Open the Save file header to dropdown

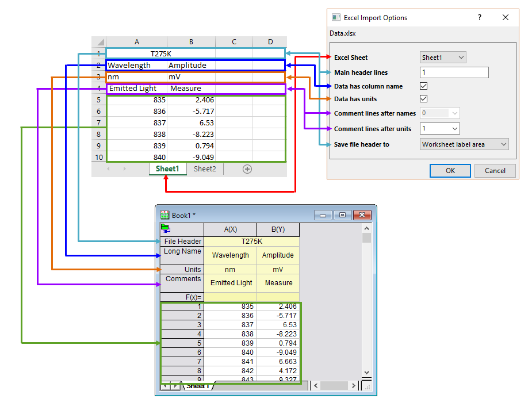[464, 144]
